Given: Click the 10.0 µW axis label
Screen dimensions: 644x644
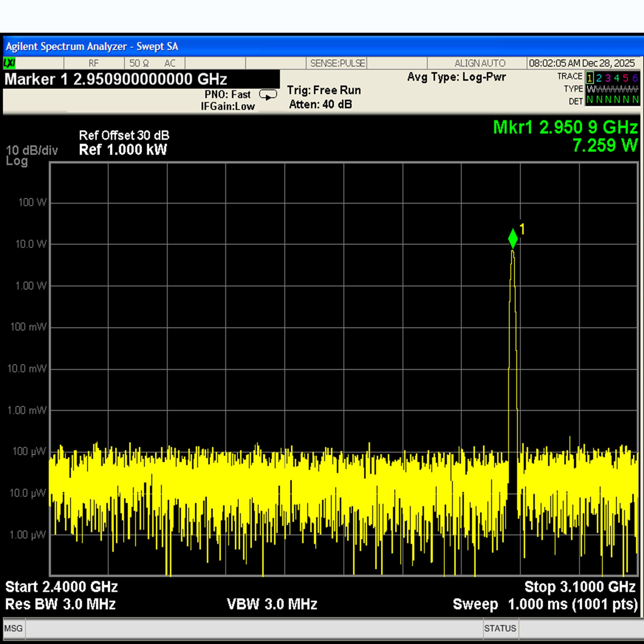Looking at the screenshot, I should tap(28, 493).
